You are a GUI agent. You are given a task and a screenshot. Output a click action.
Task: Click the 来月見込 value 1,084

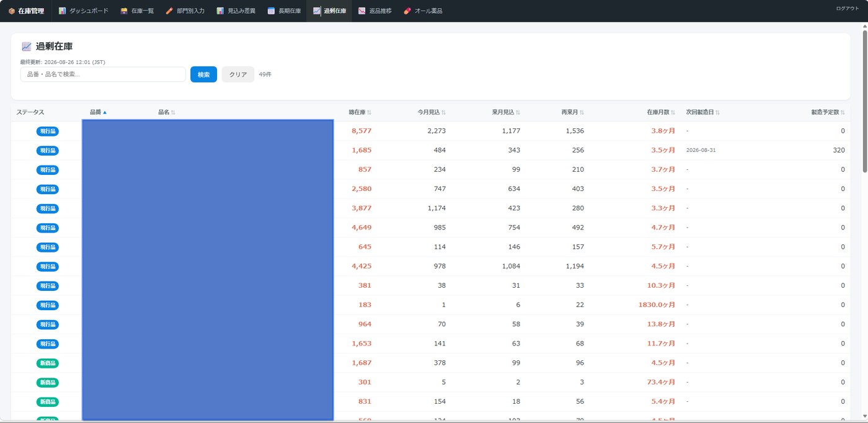tap(511, 266)
